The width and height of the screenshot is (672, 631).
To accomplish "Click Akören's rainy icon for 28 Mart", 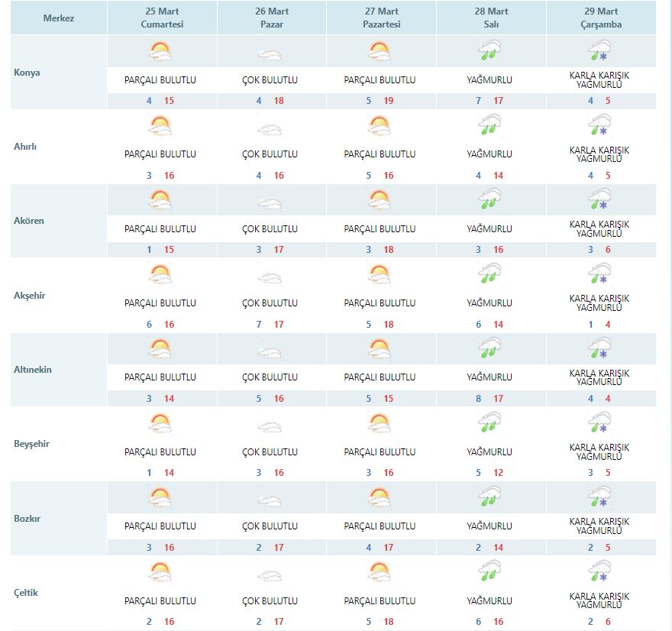I will pyautogui.click(x=489, y=201).
